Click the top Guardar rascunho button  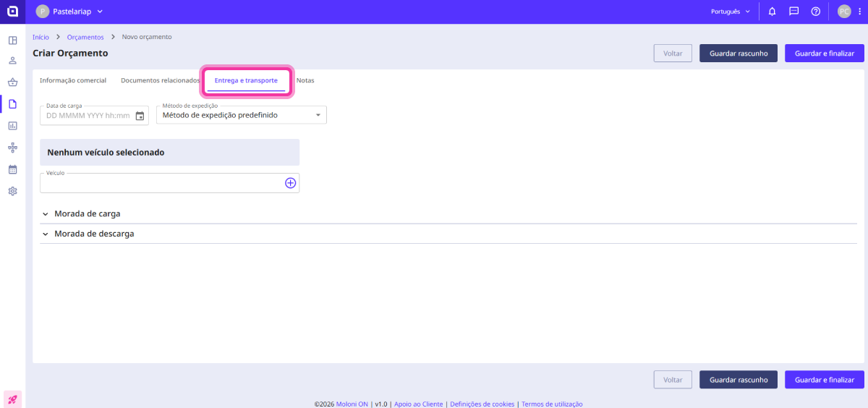[738, 54]
